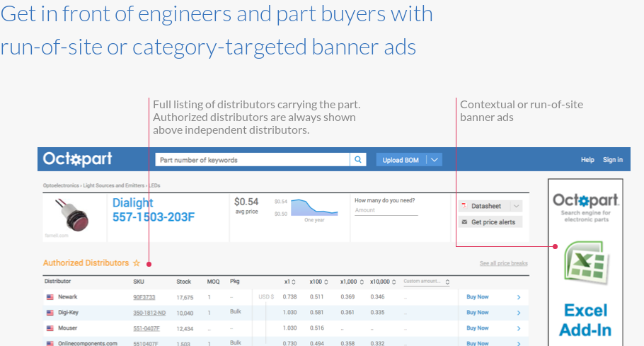Screen dimensions: 644x346
Task: Open Light Sources and Emitters breadcrumb
Action: pos(113,185)
